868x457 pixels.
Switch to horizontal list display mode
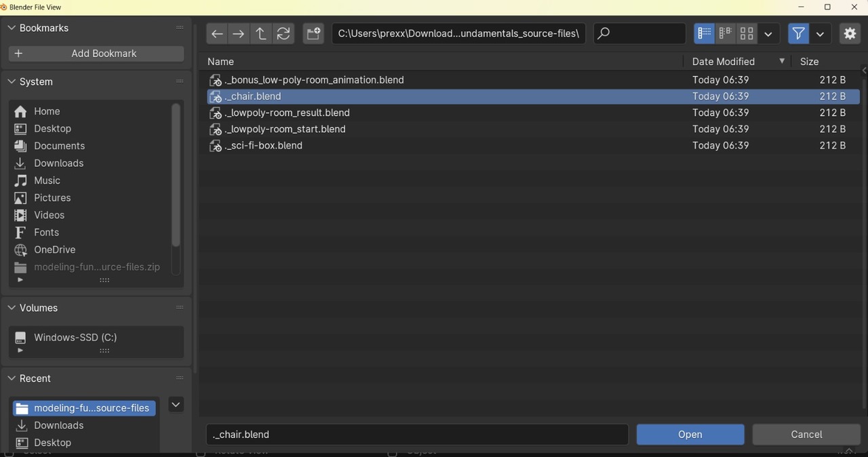pyautogui.click(x=726, y=33)
